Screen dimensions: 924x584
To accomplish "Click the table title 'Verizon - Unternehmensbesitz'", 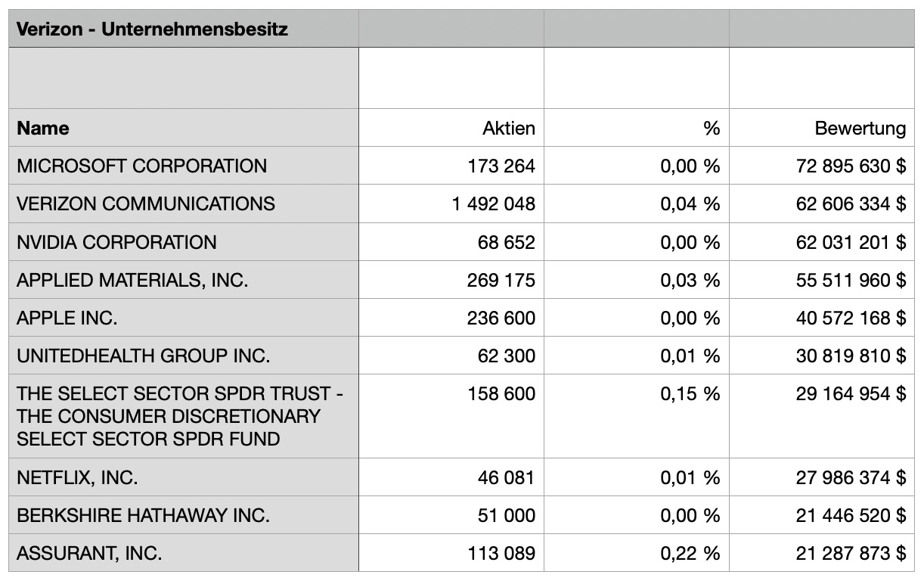I will click(152, 30).
